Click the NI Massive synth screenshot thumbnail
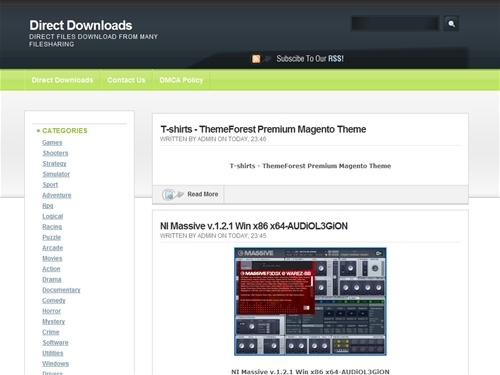 tap(310, 301)
